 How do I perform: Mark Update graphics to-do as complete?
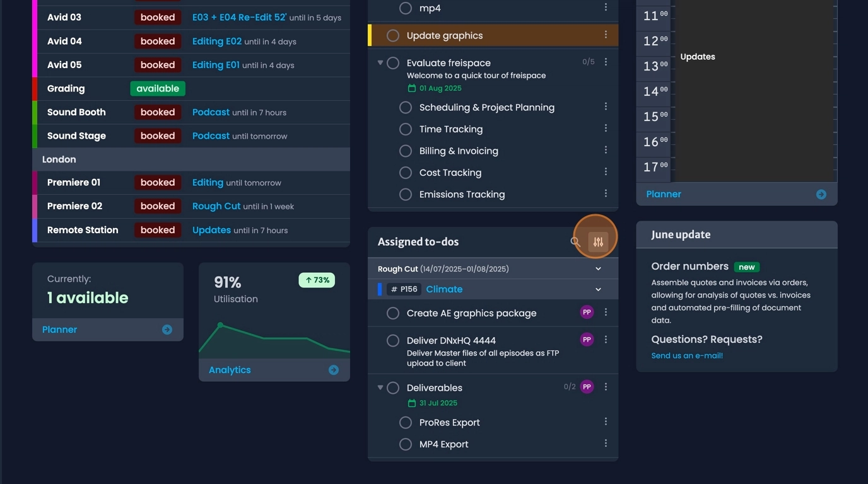(393, 36)
